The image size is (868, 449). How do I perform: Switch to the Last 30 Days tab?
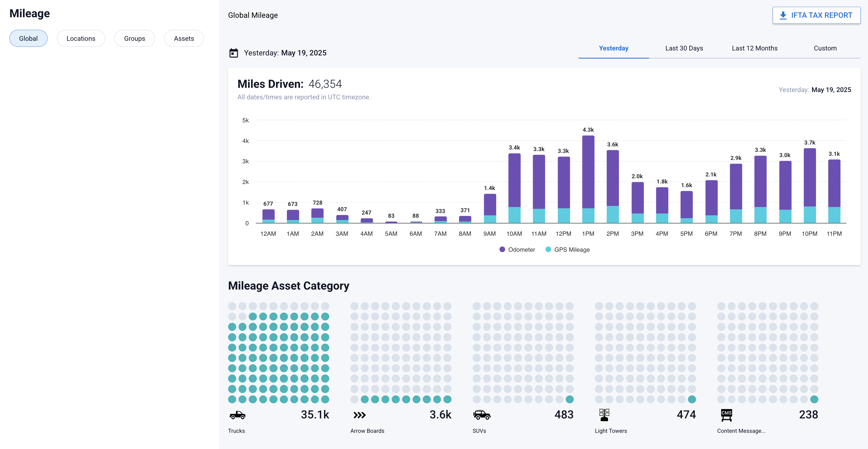tap(684, 48)
